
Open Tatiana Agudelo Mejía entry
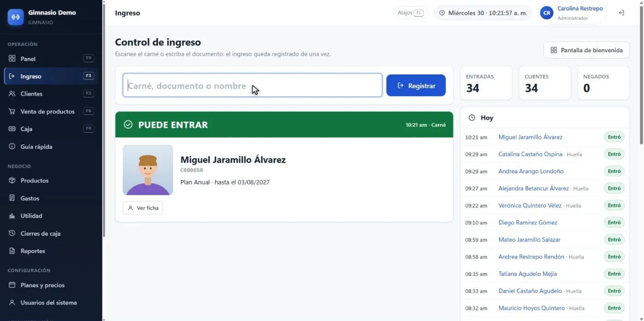point(528,274)
